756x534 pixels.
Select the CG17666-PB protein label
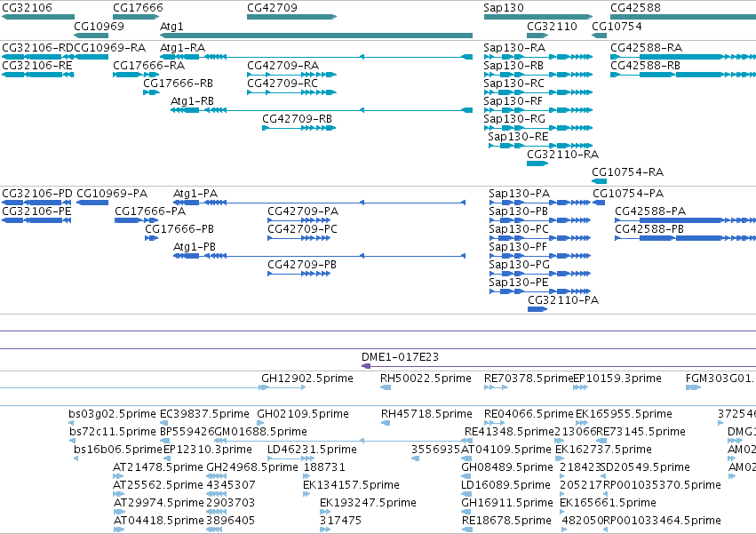pyautogui.click(x=179, y=229)
